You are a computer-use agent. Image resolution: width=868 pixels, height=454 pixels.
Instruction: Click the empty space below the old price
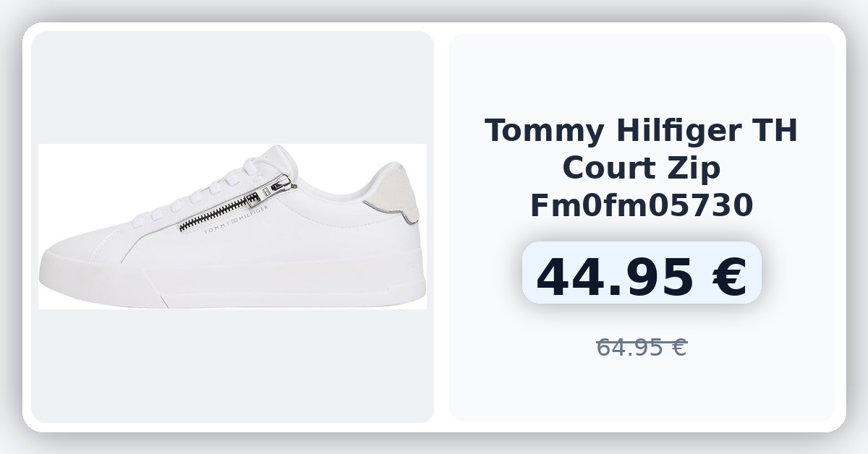point(642,390)
